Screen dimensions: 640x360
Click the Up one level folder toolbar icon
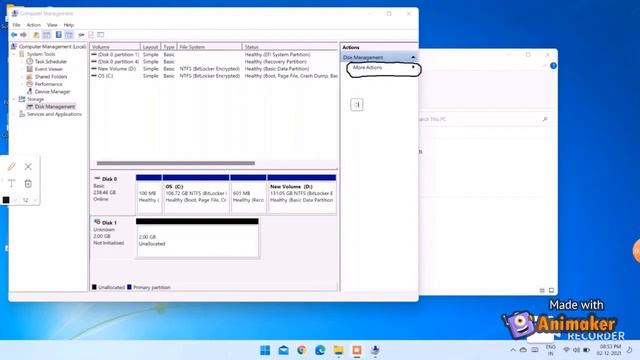click(36, 35)
